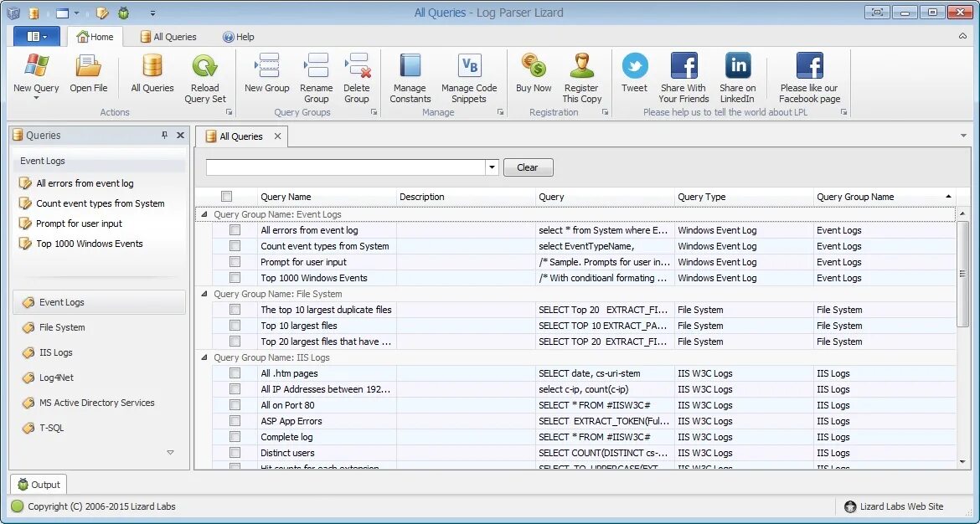
Task: Check 'All errors from event log' row
Action: [x=235, y=230]
